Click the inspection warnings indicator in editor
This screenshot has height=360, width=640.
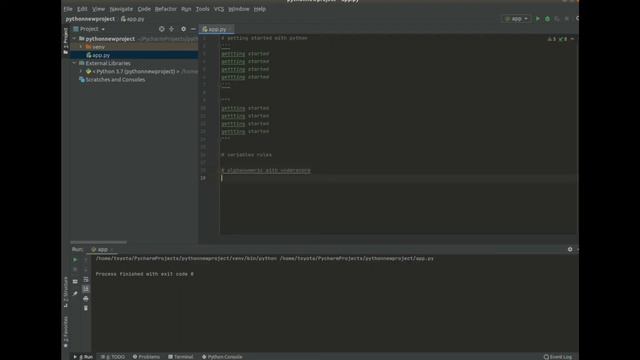pyautogui.click(x=557, y=39)
